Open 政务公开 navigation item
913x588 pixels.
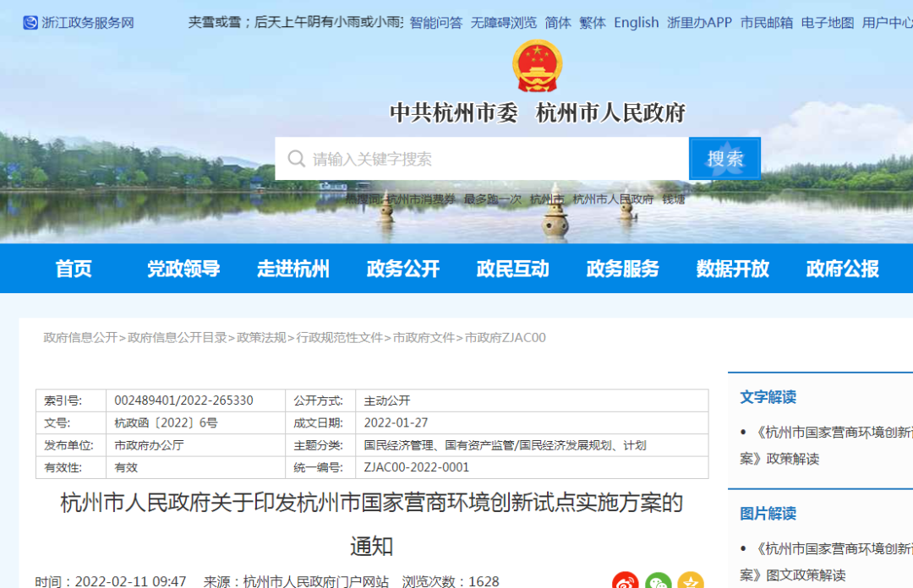click(x=403, y=269)
